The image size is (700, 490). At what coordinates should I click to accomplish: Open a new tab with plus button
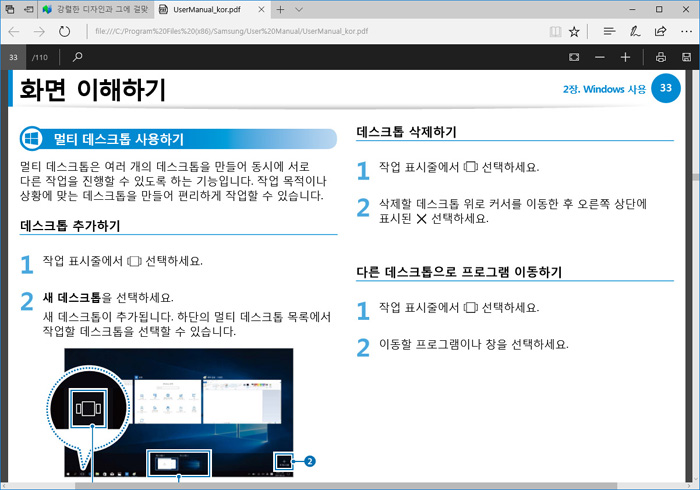(281, 9)
